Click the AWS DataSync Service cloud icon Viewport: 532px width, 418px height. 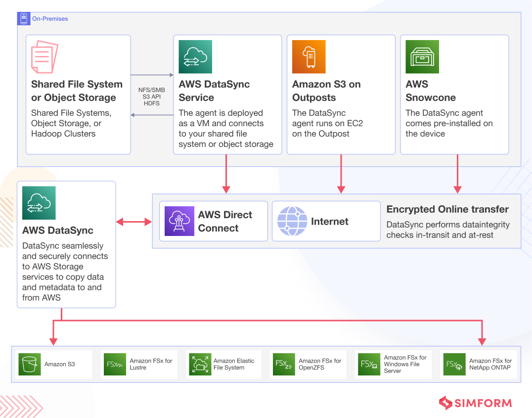(x=195, y=57)
